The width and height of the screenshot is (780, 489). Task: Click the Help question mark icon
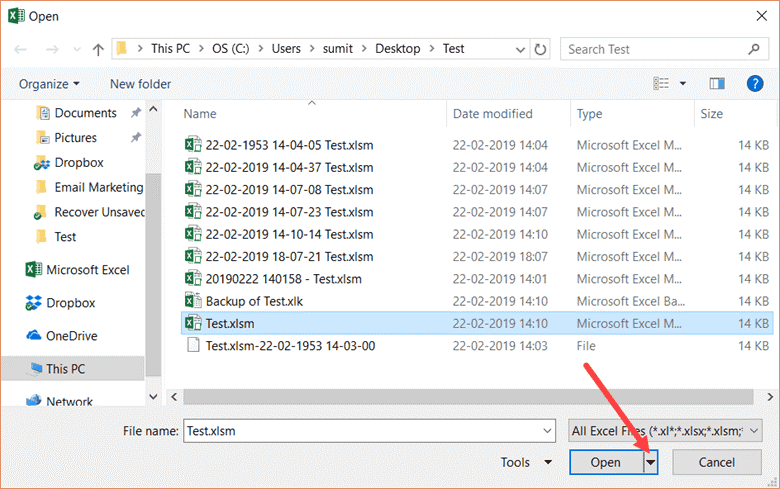click(x=755, y=84)
